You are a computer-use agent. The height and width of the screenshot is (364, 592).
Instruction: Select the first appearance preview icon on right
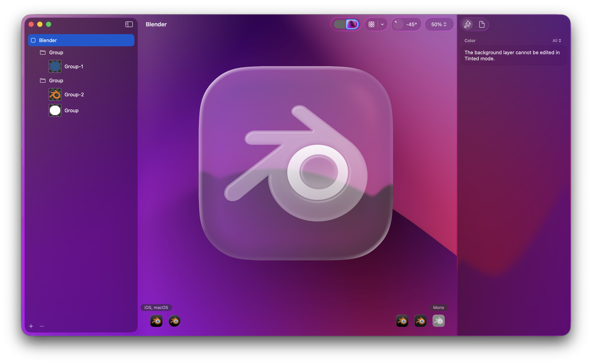tap(402, 321)
